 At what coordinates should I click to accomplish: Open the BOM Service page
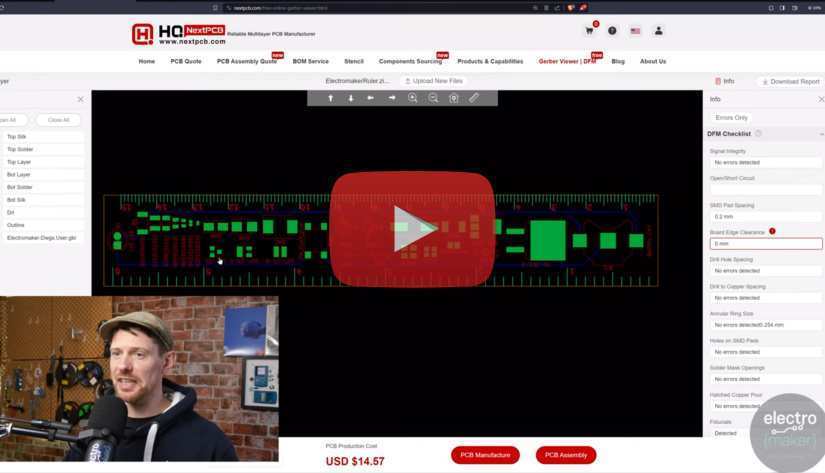310,62
